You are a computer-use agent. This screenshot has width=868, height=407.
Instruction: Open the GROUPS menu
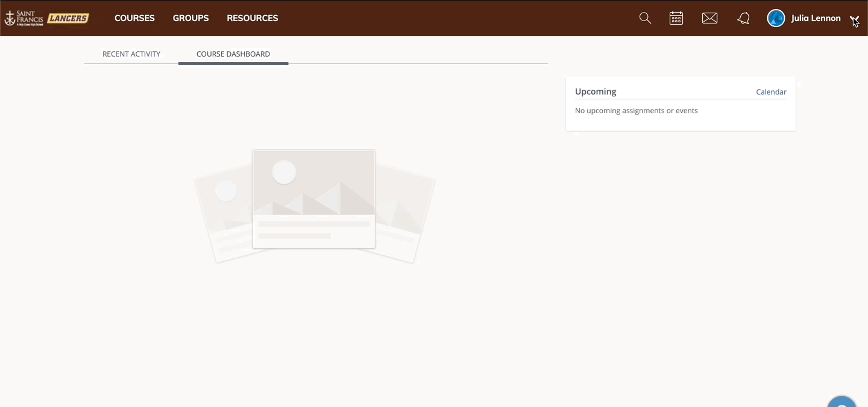pyautogui.click(x=190, y=18)
